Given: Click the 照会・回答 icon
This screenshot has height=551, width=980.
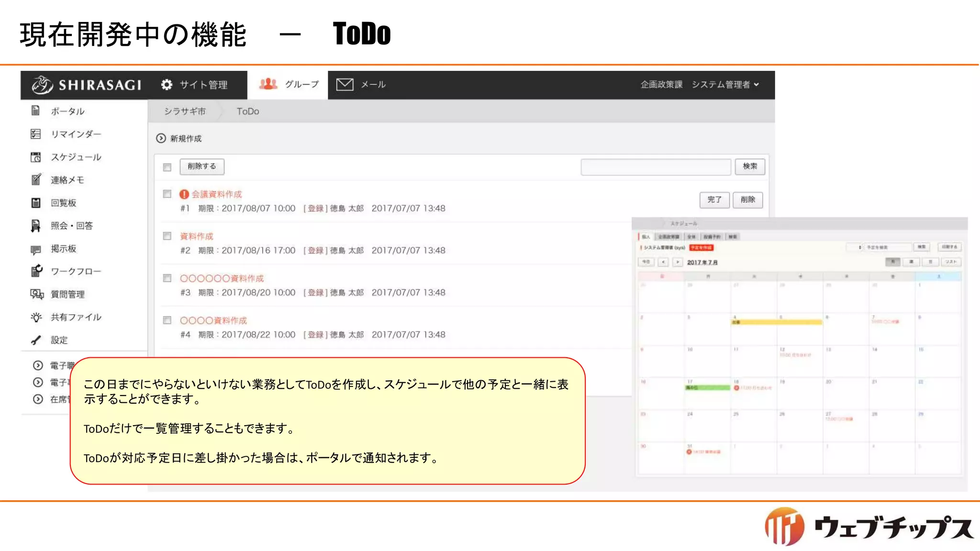Looking at the screenshot, I should click(x=36, y=226).
